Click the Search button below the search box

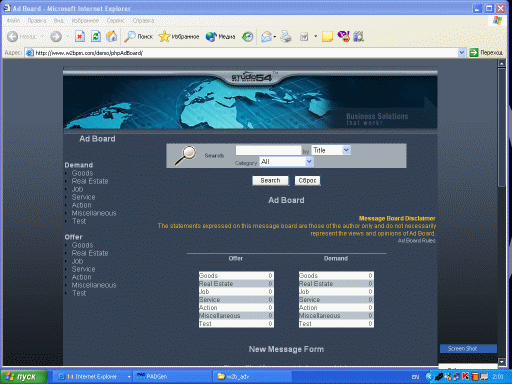[270, 180]
